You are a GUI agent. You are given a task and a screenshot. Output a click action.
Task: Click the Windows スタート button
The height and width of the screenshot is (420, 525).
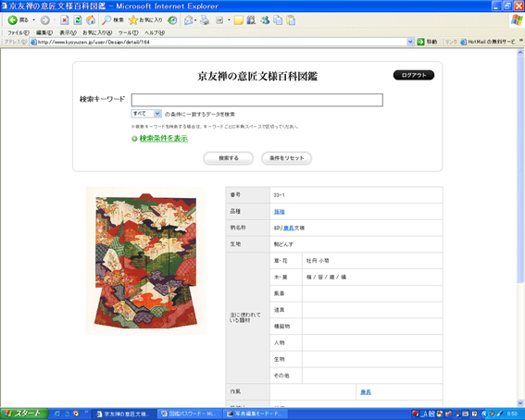(23, 414)
